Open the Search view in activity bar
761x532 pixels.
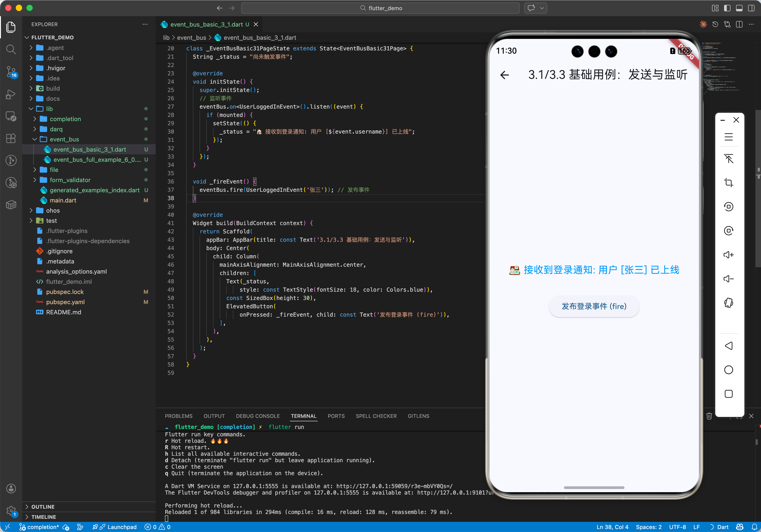11,50
